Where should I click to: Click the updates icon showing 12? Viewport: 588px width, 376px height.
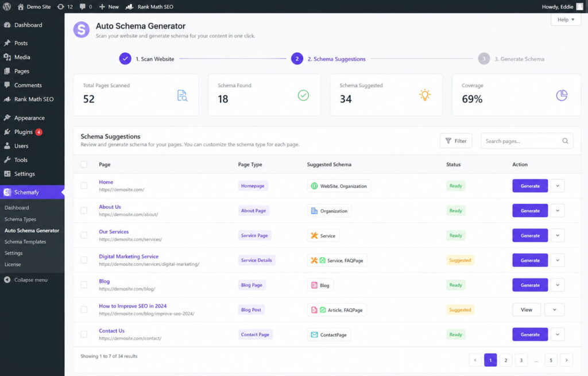click(60, 7)
